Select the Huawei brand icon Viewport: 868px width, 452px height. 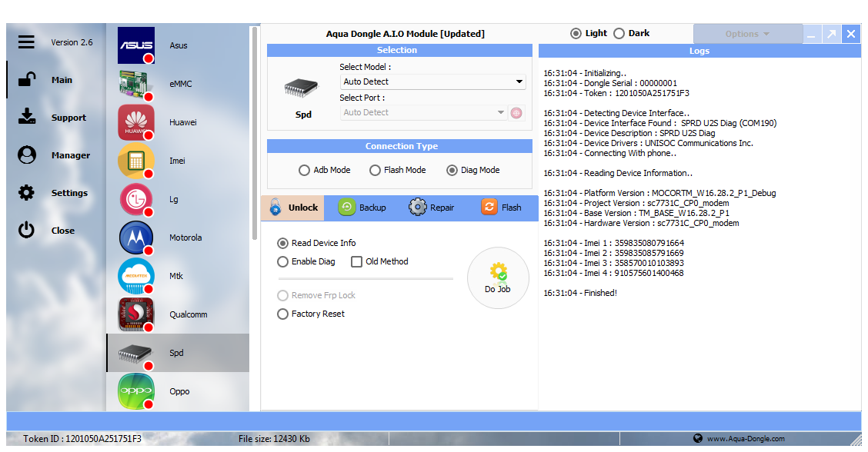point(136,122)
